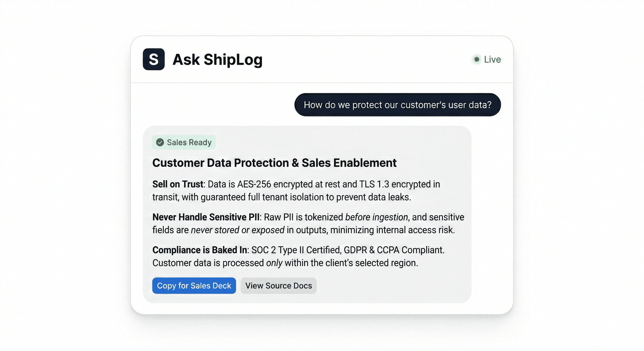Click the "Ask ShipLog" title
Screen dimensions: 644x351
click(x=217, y=59)
